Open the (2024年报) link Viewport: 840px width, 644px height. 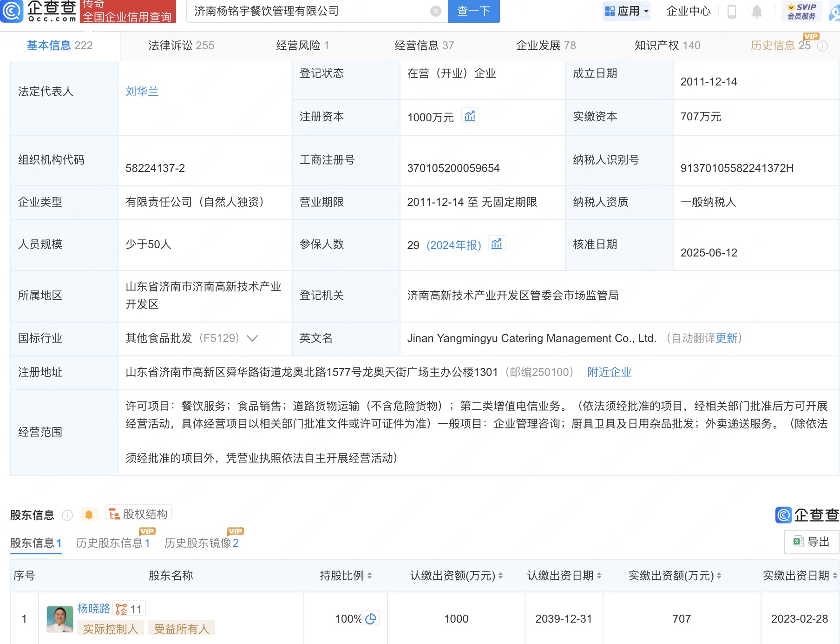tap(454, 245)
